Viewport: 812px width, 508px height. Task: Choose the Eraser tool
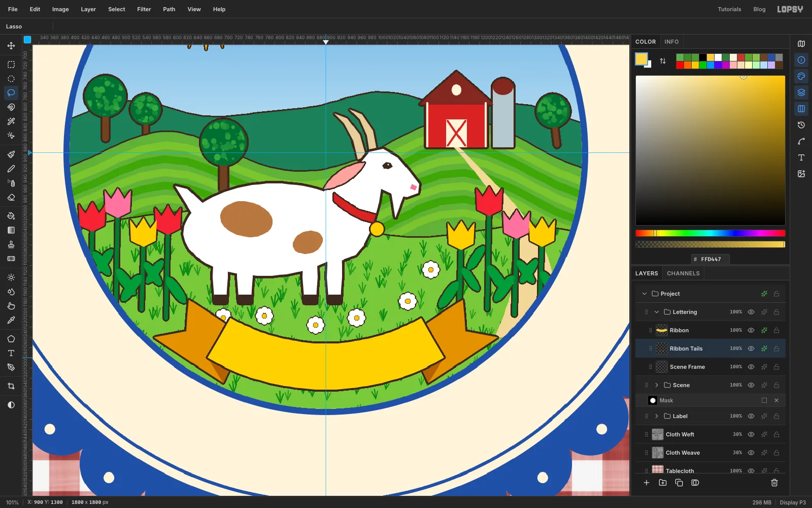coord(11,197)
